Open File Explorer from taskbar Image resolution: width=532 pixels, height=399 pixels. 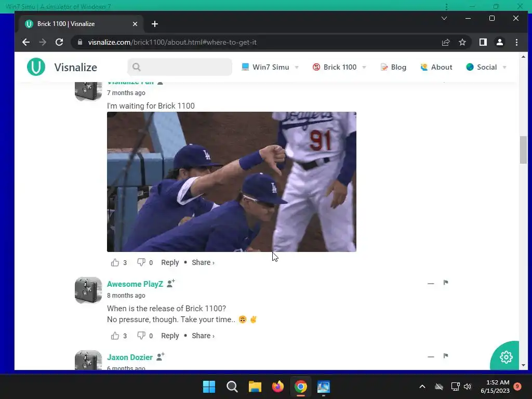click(255, 387)
